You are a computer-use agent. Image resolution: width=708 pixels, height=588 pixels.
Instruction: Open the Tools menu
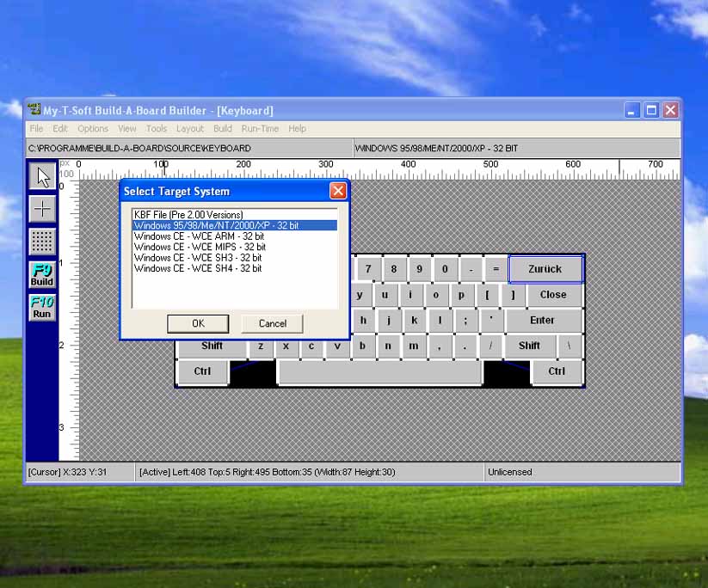tap(157, 129)
